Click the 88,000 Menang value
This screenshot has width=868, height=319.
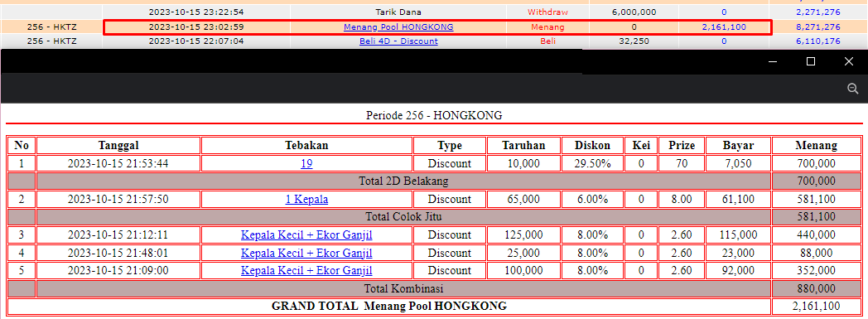[x=817, y=253]
